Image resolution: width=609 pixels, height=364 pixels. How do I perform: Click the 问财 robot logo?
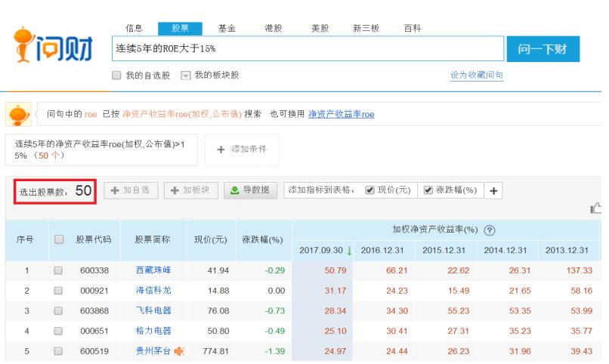click(x=53, y=46)
